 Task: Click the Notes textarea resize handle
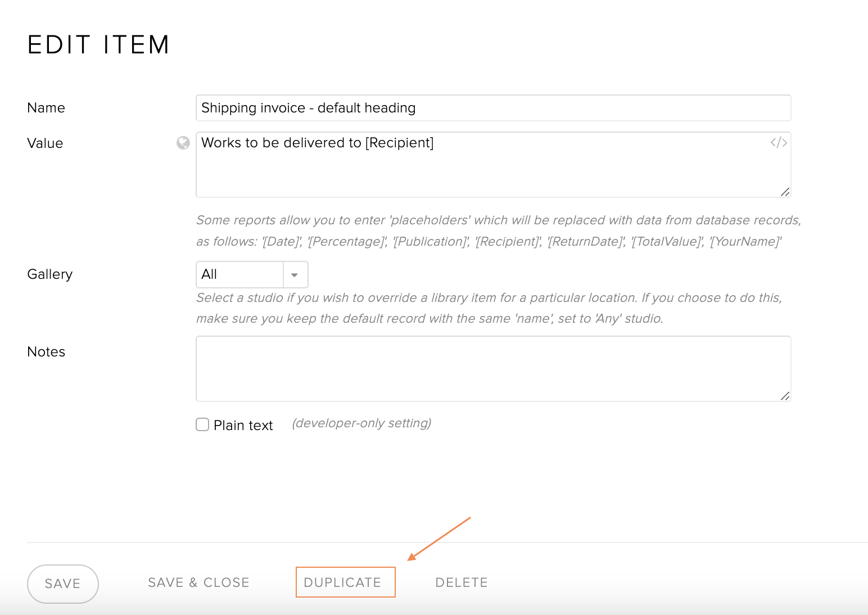[x=785, y=396]
